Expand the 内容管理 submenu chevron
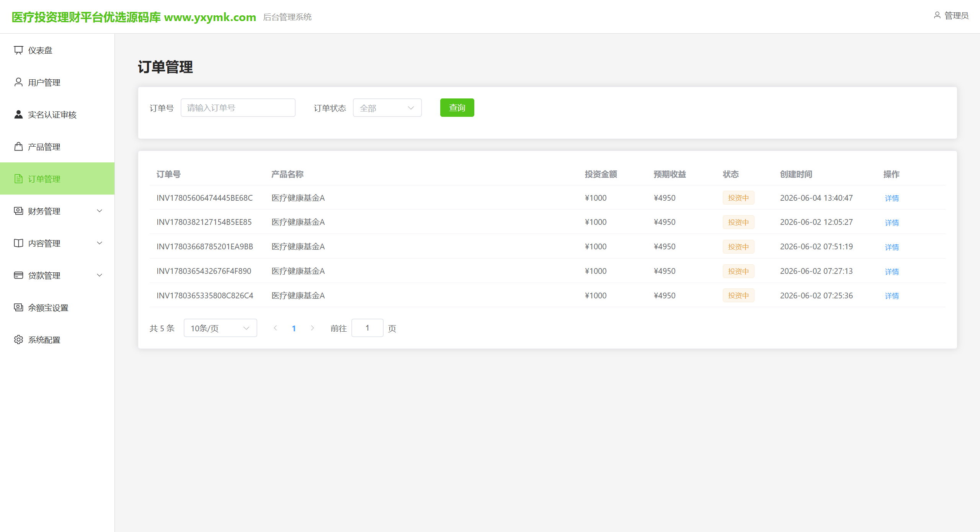980x532 pixels. [x=100, y=243]
